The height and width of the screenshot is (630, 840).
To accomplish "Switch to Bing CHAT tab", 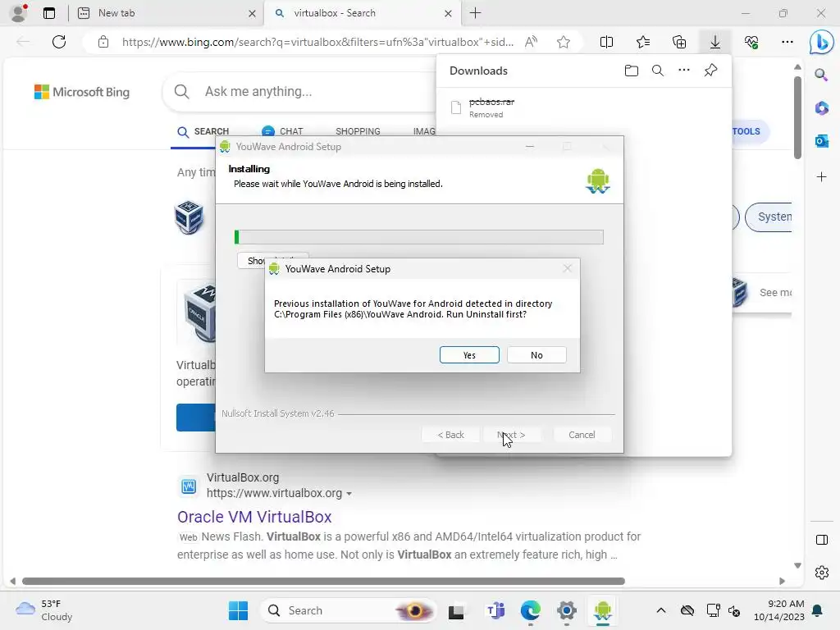I will point(282,132).
